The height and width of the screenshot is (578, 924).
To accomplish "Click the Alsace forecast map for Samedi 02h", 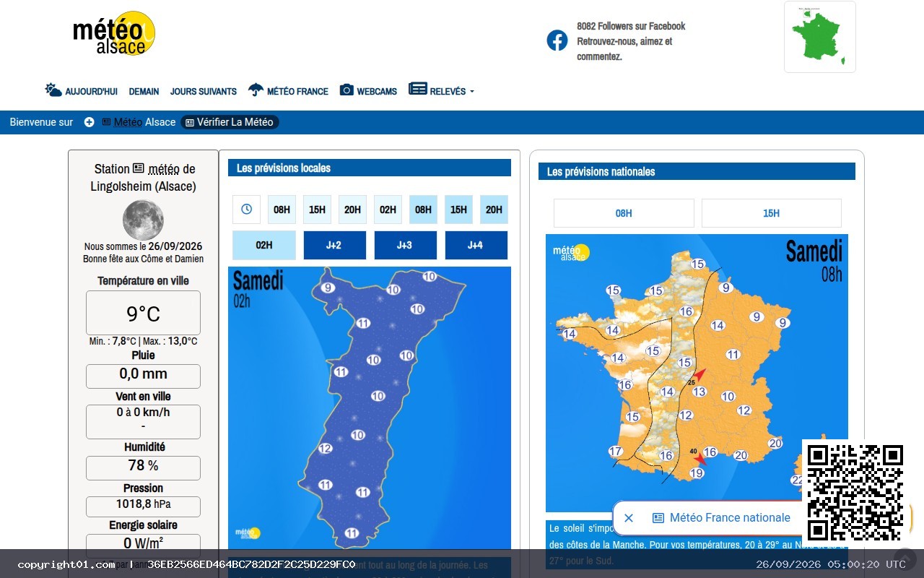I will point(370,408).
